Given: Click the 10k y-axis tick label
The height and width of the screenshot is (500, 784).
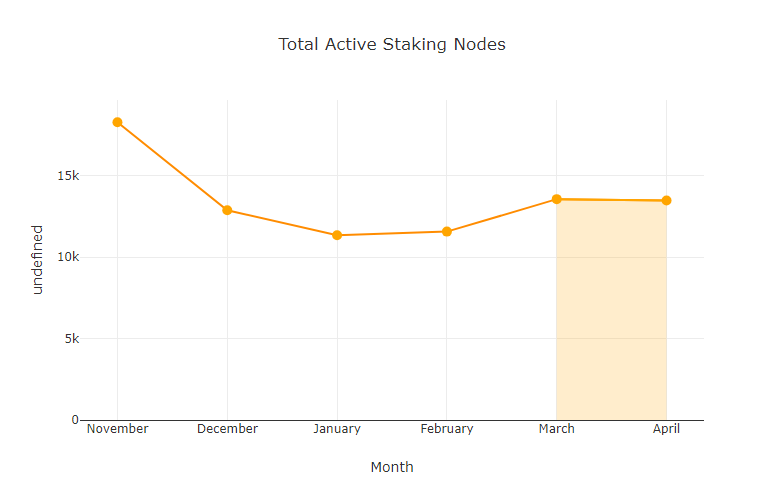Looking at the screenshot, I should [x=68, y=257].
